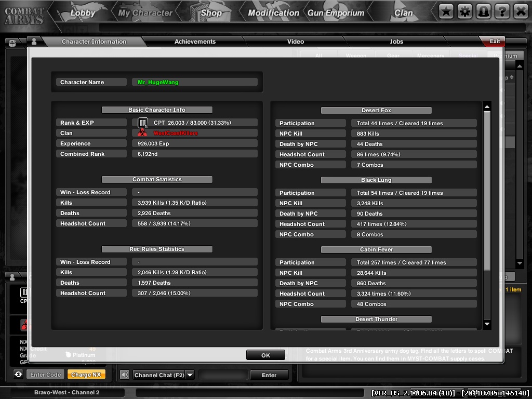
Task: Click the 2,926 Deaths value
Action: [154, 213]
